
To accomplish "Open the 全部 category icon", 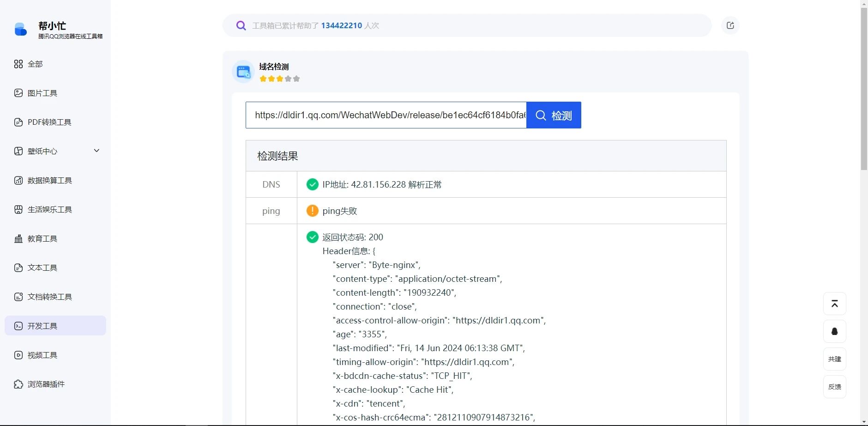I will click(x=18, y=64).
